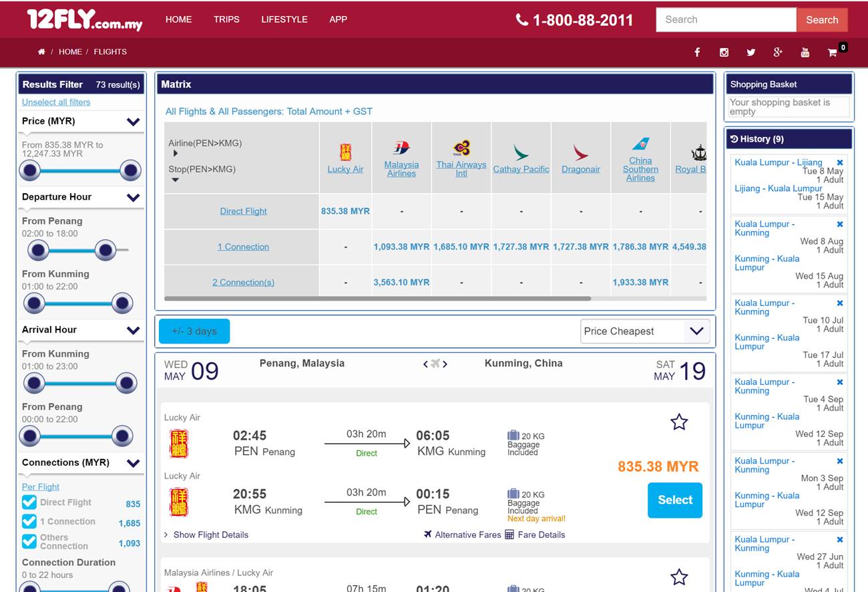Open TRIPS in top navigation
This screenshot has width=868, height=592.
[226, 19]
